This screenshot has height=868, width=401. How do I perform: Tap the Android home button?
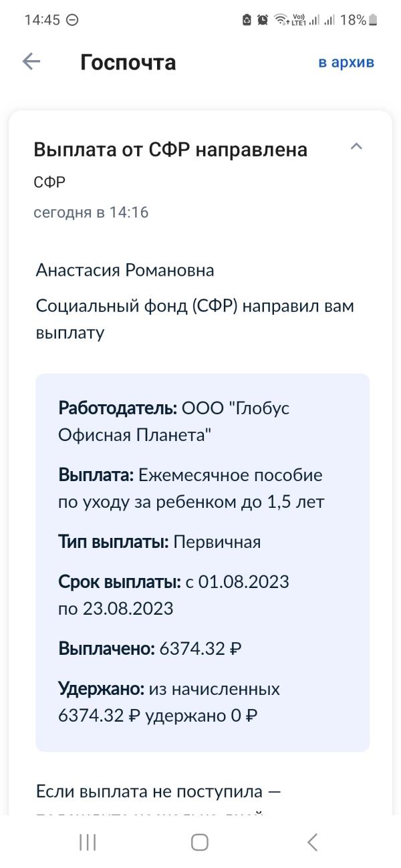(200, 842)
